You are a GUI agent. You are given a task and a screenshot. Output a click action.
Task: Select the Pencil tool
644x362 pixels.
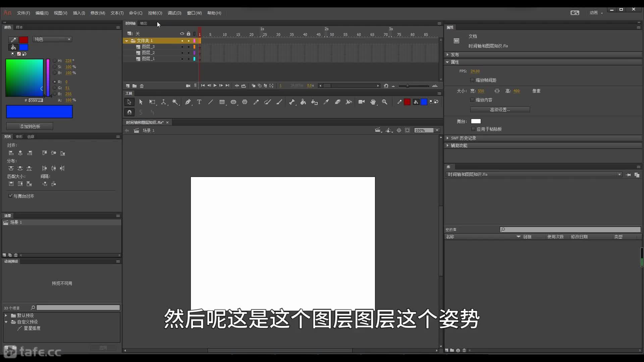tap(256, 102)
